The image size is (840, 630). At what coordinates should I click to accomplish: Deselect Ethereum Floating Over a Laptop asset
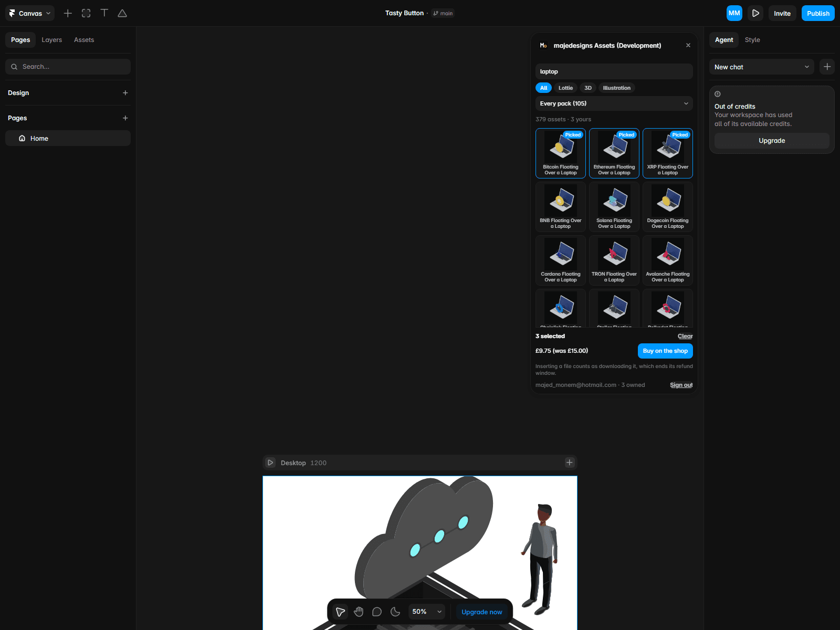click(614, 153)
